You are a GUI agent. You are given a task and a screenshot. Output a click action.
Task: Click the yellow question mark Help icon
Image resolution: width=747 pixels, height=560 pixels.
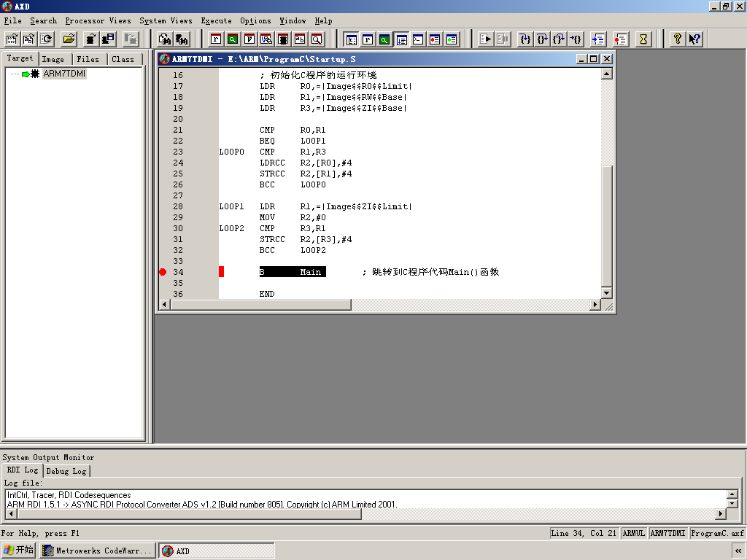click(678, 39)
